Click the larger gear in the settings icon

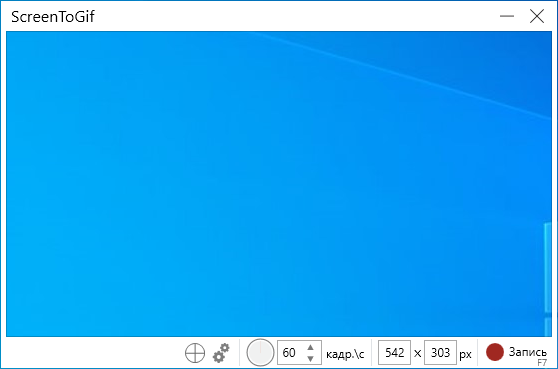[x=218, y=356]
